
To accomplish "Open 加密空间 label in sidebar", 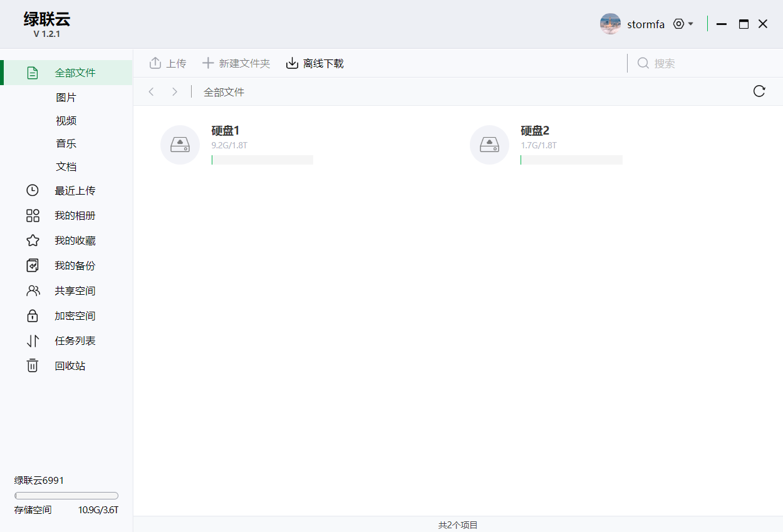I will 75,316.
